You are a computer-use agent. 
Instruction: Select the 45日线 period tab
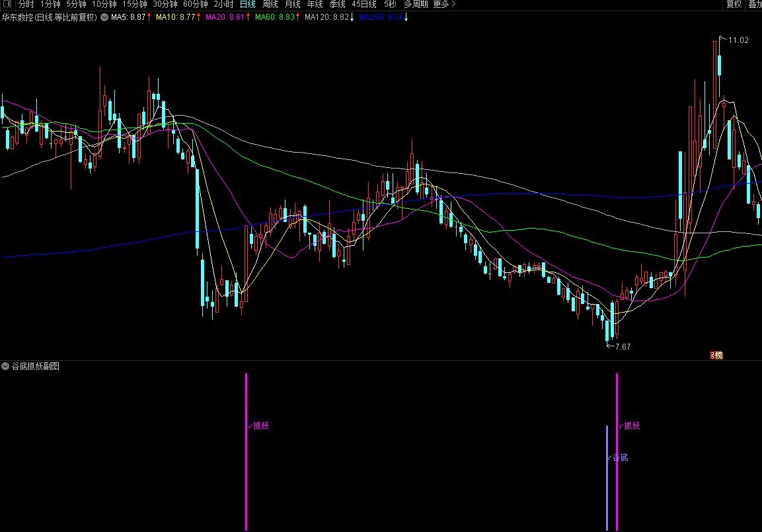point(364,5)
